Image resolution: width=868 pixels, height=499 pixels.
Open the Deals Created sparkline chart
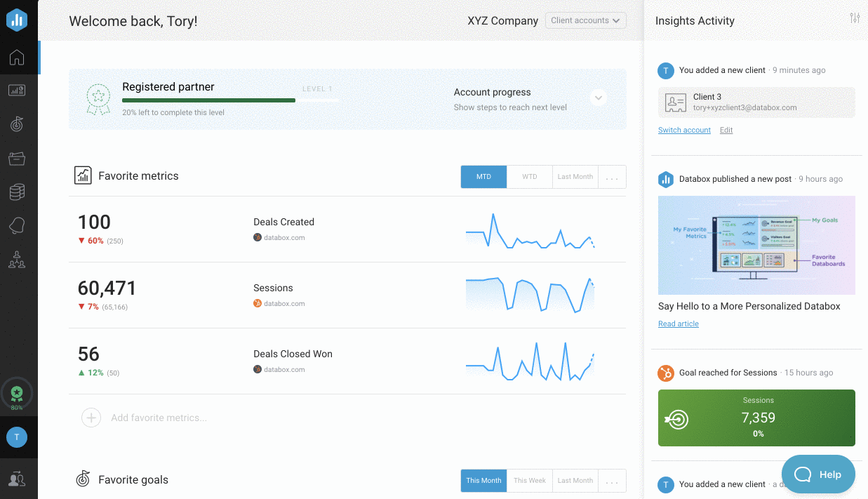(530, 231)
